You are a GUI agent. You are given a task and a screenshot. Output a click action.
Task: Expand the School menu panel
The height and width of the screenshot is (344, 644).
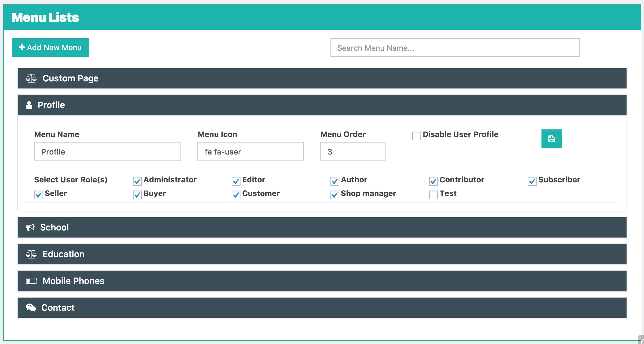pyautogui.click(x=322, y=227)
